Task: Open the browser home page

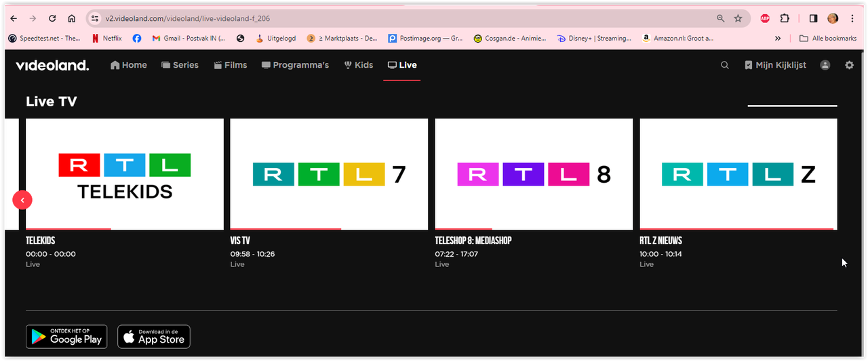Action: (72, 18)
